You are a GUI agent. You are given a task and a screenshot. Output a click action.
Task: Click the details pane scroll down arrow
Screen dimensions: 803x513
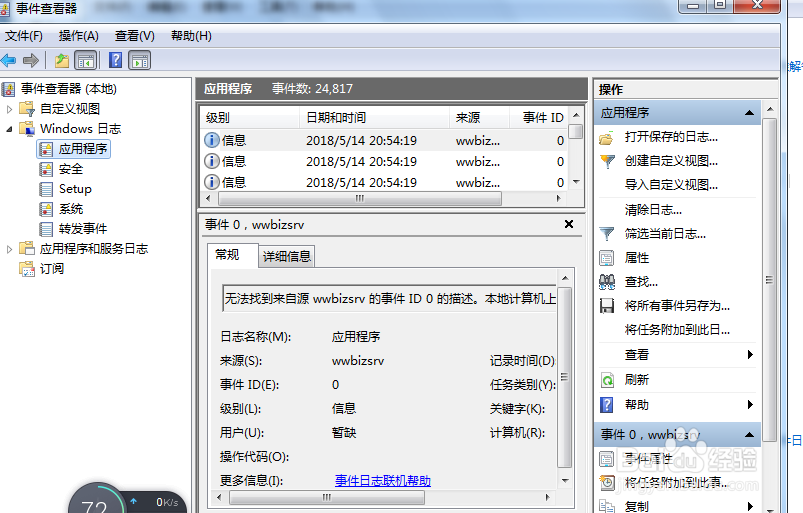point(565,481)
